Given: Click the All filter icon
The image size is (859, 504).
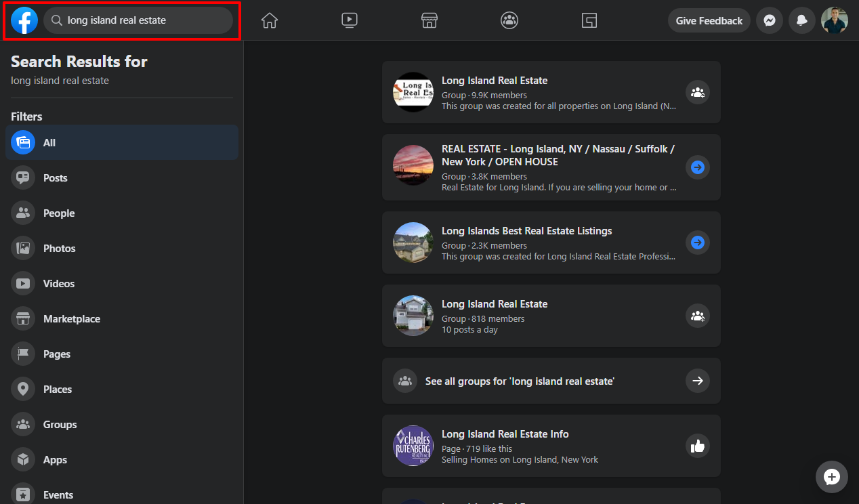Looking at the screenshot, I should coord(23,142).
